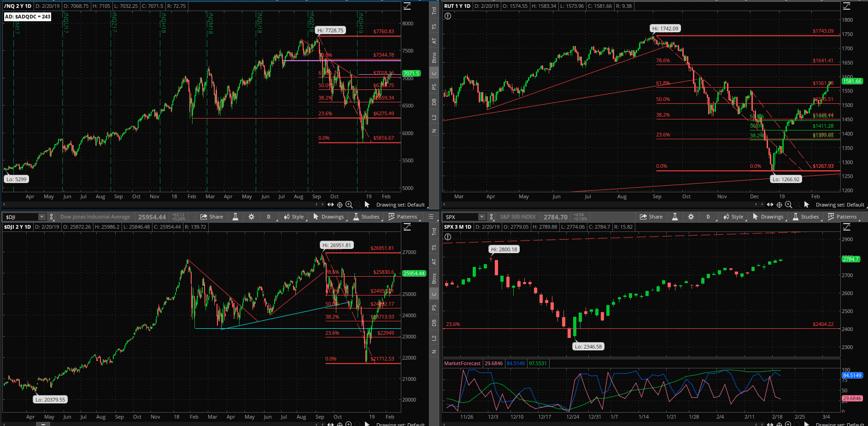Expand the $DJI symbol dropdown arrow

[x=42, y=217]
